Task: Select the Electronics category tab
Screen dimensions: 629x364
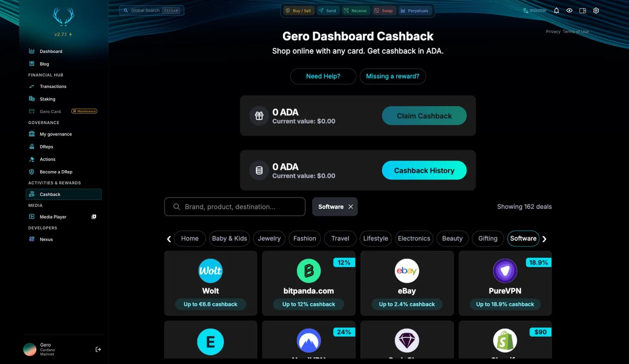Action: point(414,239)
